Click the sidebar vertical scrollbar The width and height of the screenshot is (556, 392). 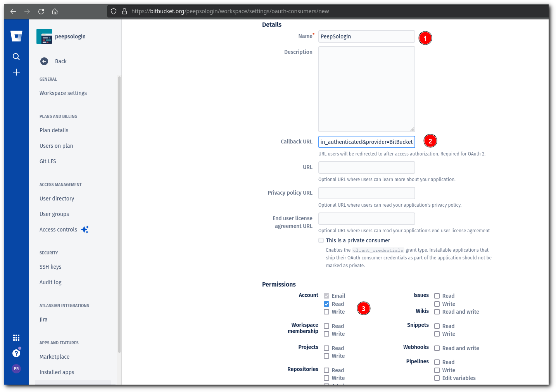coord(119,214)
